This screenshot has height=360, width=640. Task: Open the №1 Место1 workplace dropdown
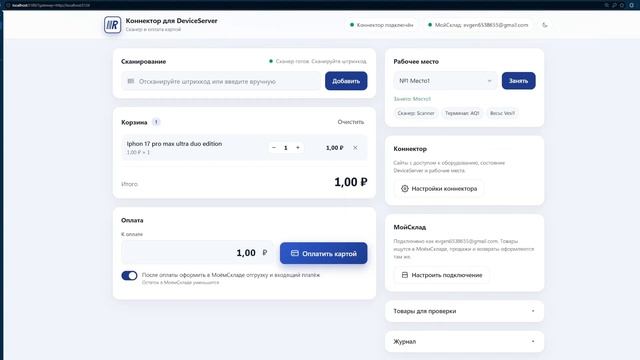[445, 81]
